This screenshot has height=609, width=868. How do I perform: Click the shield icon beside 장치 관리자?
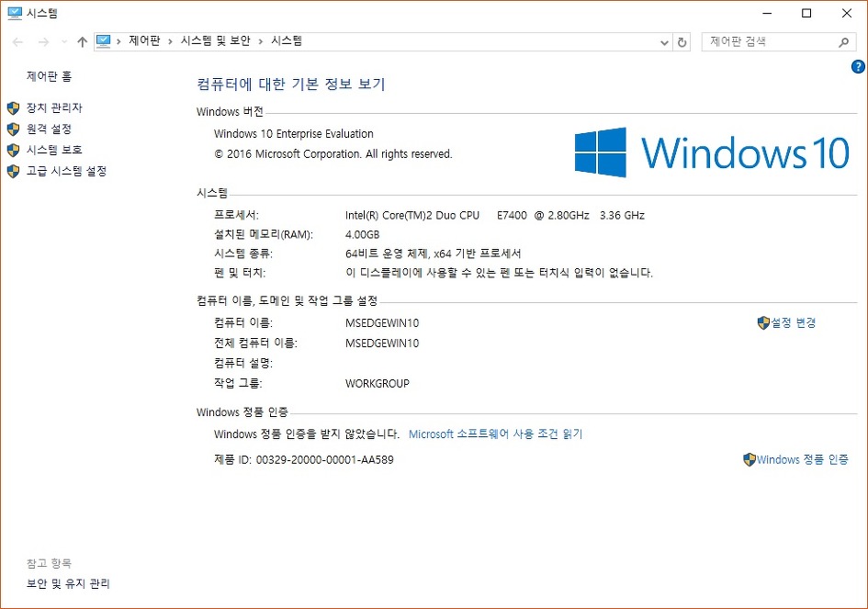click(x=13, y=108)
